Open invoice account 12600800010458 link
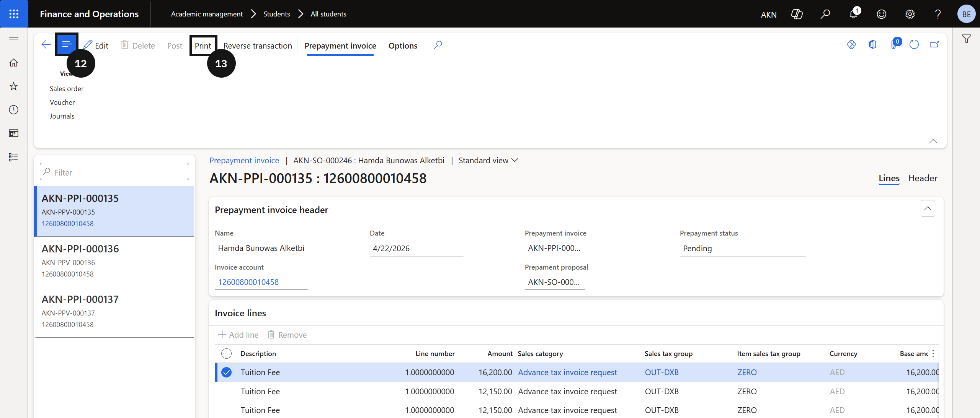This screenshot has height=418, width=980. coord(248,282)
